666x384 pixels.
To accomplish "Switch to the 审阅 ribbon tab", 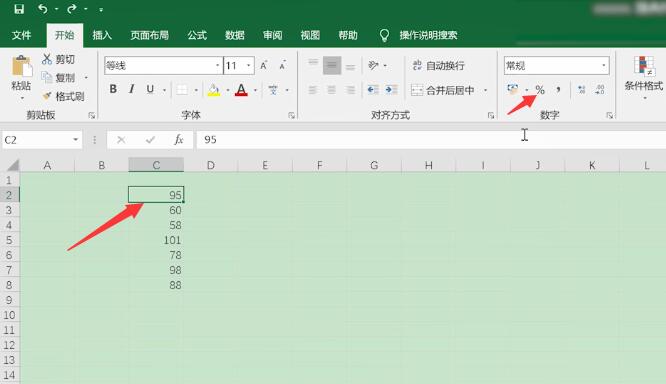I will coord(272,35).
